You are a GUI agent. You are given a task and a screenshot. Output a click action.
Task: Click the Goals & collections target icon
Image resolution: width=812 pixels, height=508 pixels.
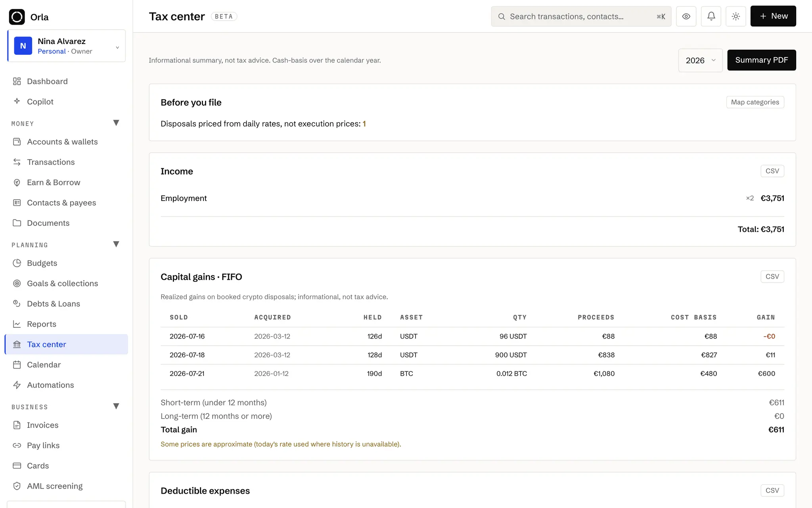click(17, 283)
